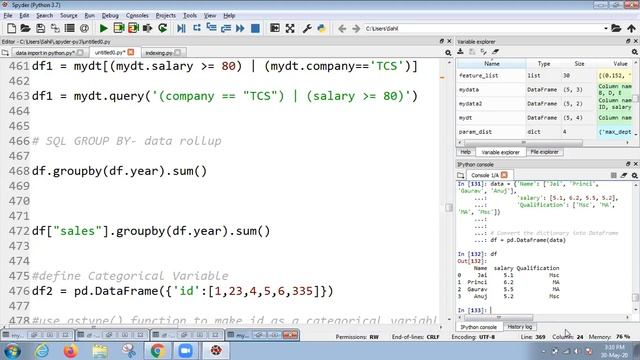Close the untitled0.py tab
Viewport: 640px width, 360px height.
click(131, 52)
